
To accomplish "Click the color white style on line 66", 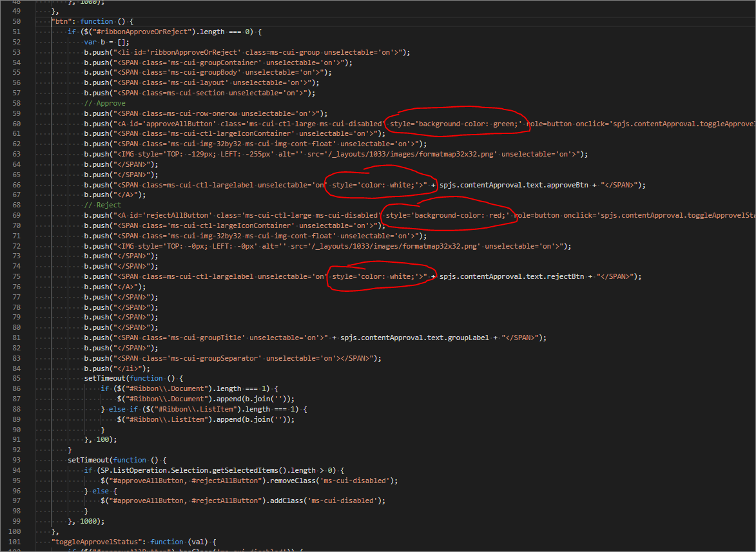I will (x=379, y=185).
